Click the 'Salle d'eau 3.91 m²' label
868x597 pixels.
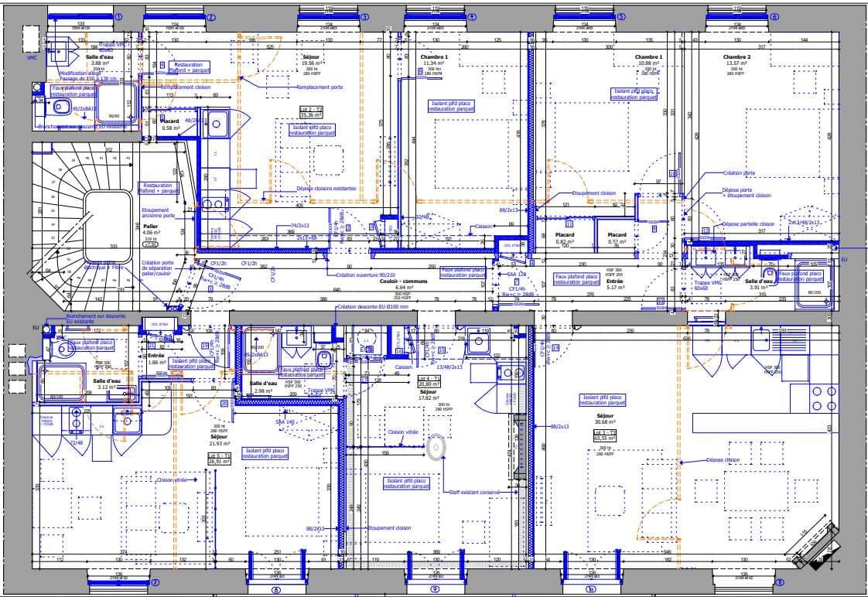pyautogui.click(x=758, y=285)
